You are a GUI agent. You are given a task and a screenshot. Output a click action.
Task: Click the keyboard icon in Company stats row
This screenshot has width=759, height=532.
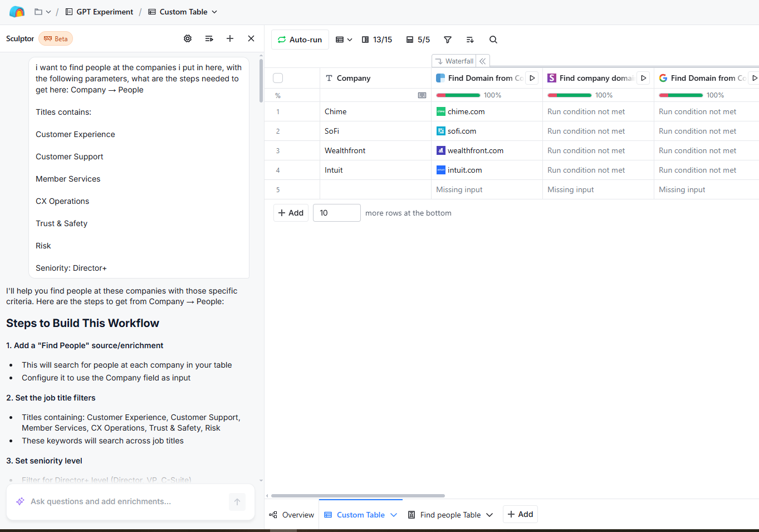[422, 95]
